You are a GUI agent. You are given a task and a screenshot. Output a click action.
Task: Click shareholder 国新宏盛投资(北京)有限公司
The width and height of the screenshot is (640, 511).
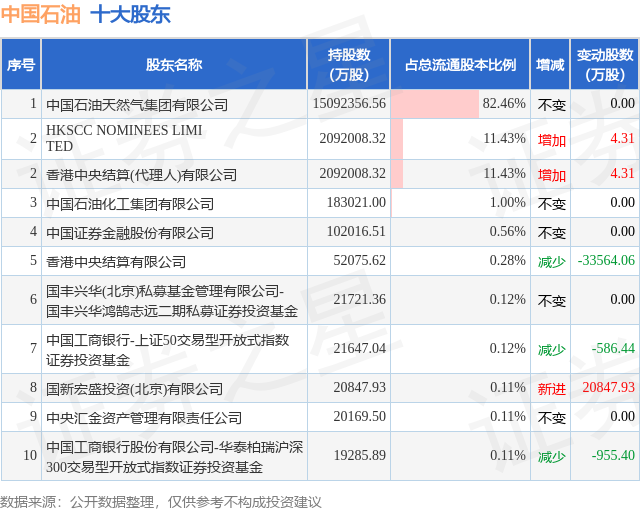pos(135,389)
